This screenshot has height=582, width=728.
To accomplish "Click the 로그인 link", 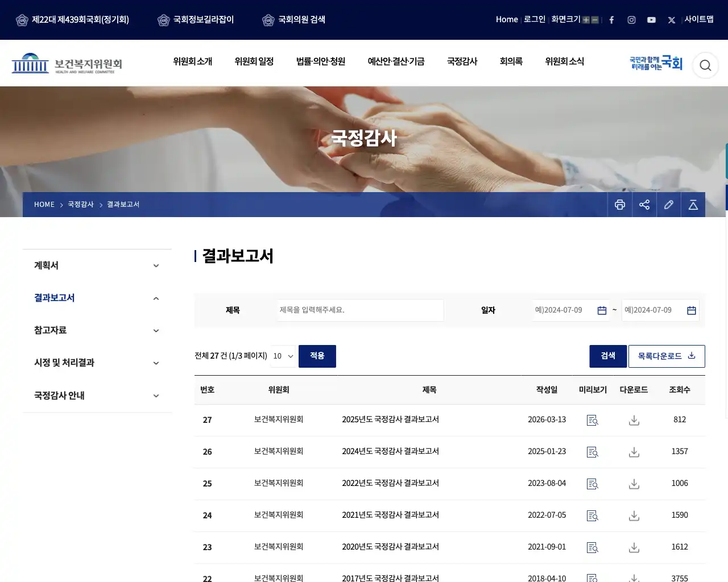I will click(535, 19).
